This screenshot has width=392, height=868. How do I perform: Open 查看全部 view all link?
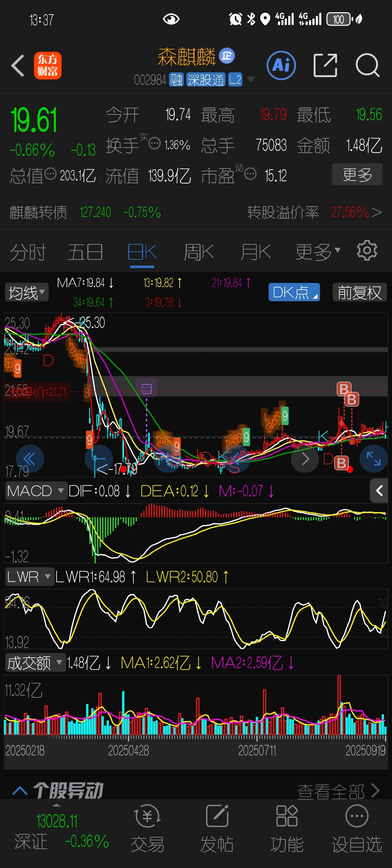click(x=338, y=791)
